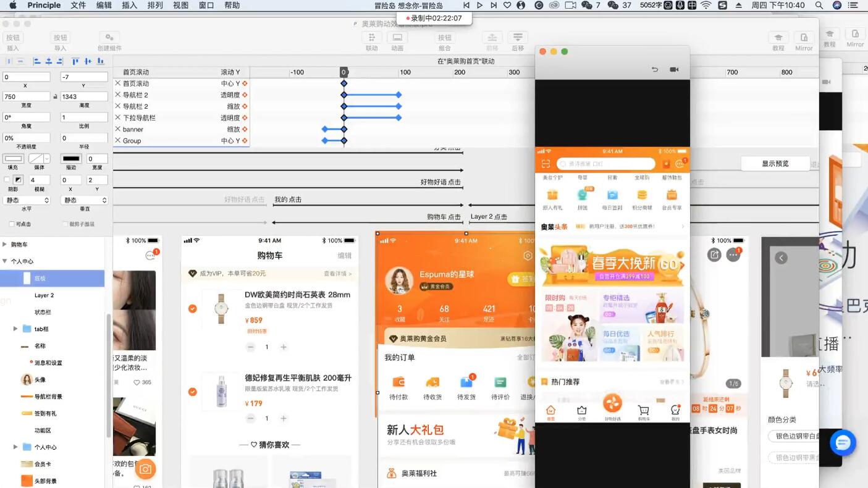868x488 pixels.
Task: Click the 后移 send backward icon
Action: (x=518, y=38)
